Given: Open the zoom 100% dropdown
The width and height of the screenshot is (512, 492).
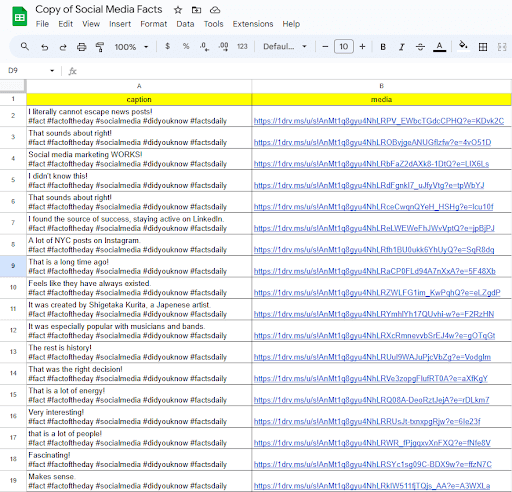Looking at the screenshot, I should click(x=131, y=47).
